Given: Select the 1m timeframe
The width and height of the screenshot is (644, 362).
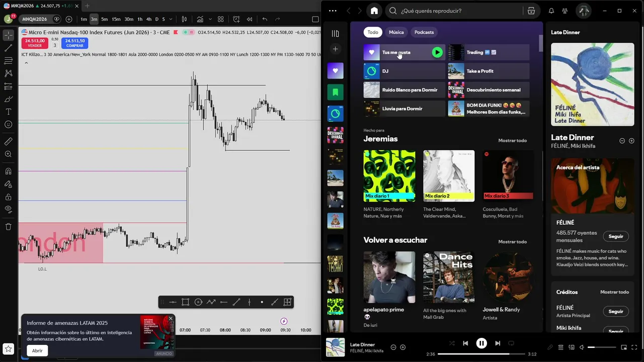Looking at the screenshot, I should 84,19.
